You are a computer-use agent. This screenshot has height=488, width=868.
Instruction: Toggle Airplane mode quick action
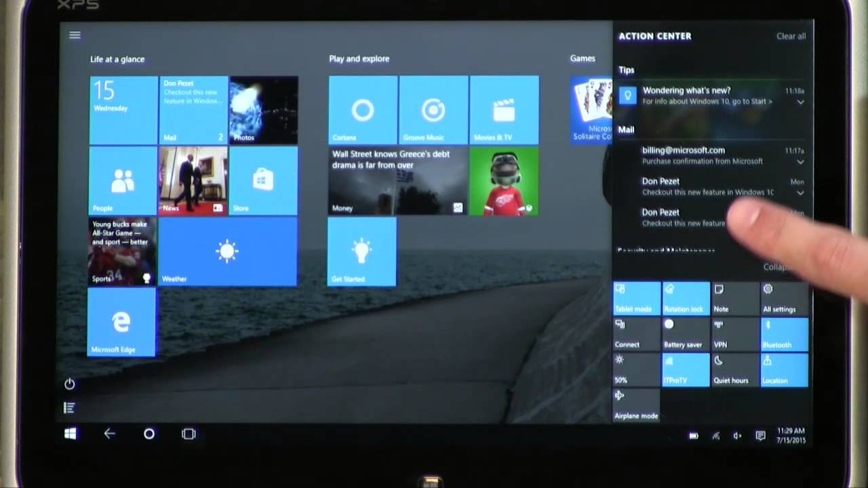637,406
